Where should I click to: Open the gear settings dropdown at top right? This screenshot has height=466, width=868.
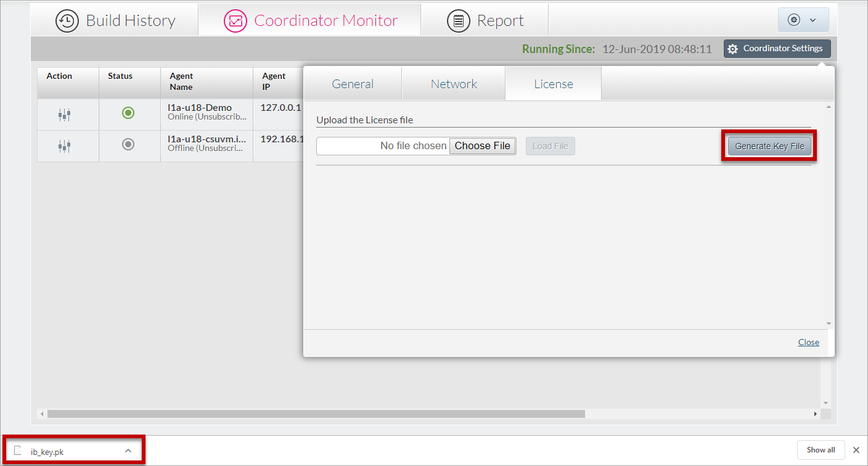pos(803,20)
